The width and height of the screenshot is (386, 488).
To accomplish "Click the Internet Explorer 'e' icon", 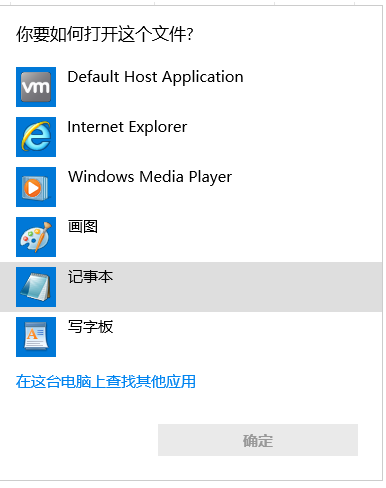I will [36, 137].
